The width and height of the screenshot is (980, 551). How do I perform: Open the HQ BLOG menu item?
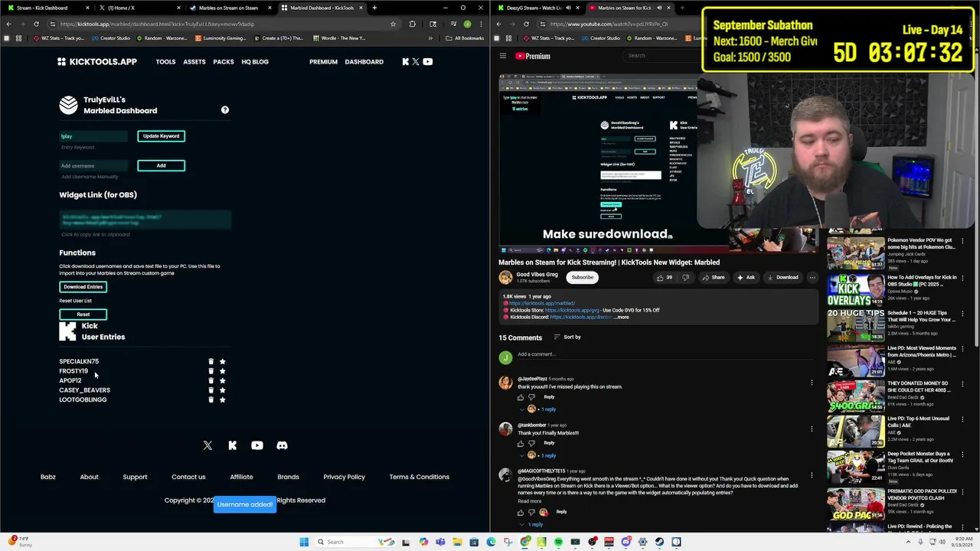point(255,62)
